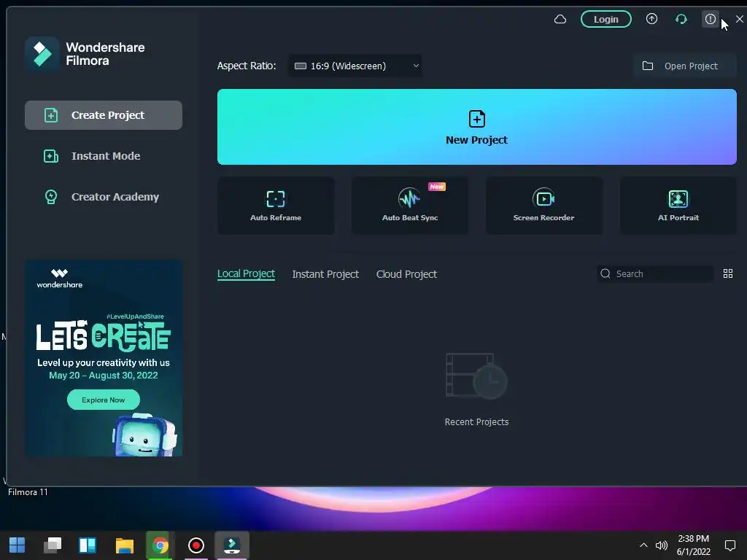Show hidden system tray icons
This screenshot has width=747, height=560.
(643, 545)
